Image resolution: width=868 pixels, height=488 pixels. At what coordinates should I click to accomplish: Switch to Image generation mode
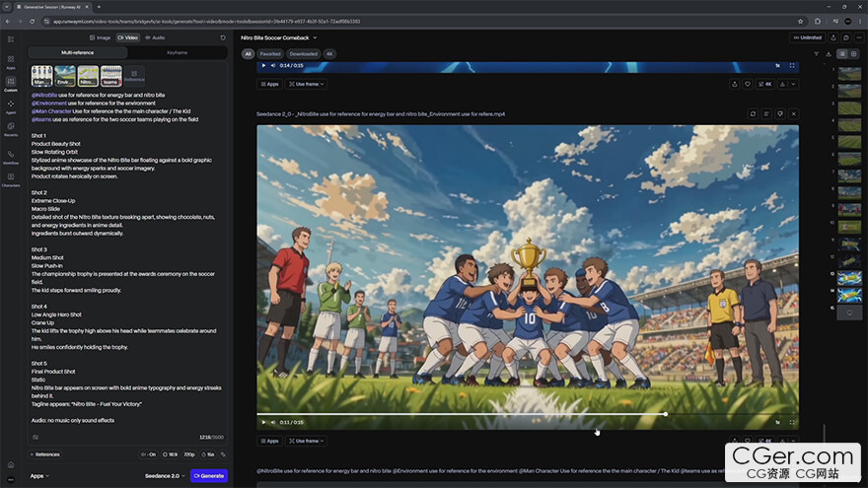[x=101, y=37]
